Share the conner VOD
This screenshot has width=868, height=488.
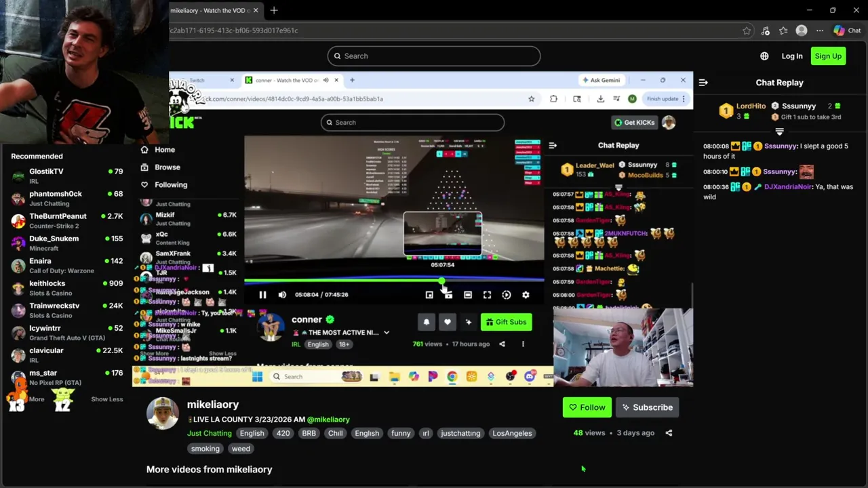pyautogui.click(x=502, y=344)
